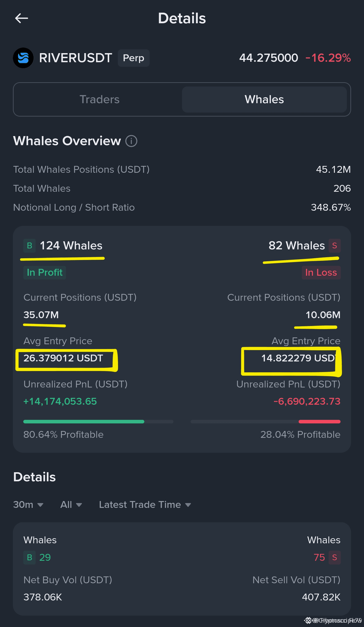Tap Total Whales count 206
The width and height of the screenshot is (364, 627).
click(342, 188)
